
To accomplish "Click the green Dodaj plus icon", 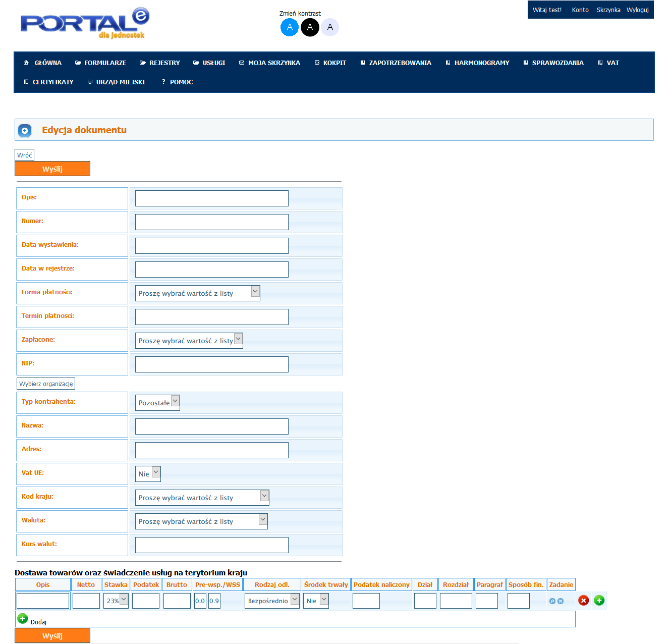I will pyautogui.click(x=23, y=618).
